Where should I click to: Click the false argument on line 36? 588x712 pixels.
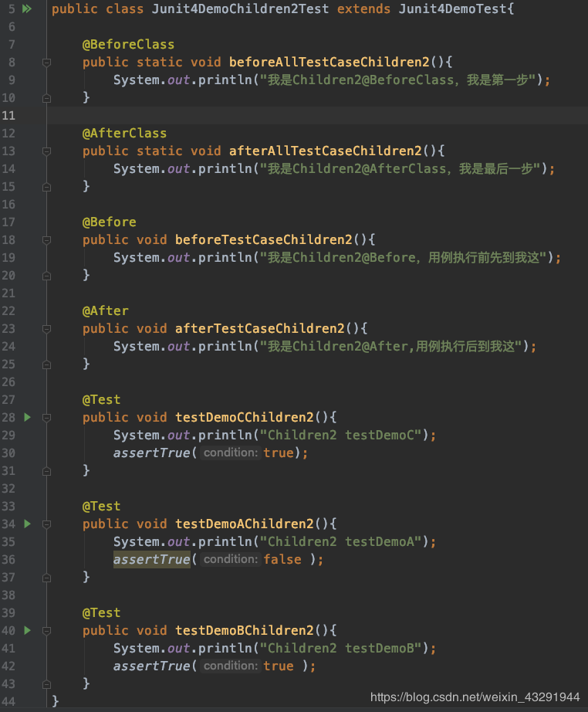282,559
